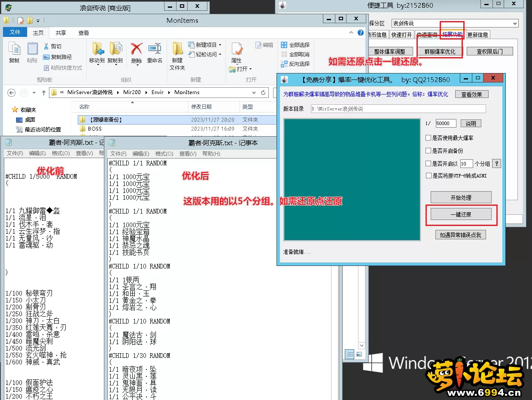
Task: Click the Cut scissors icon
Action: [x=46, y=46]
